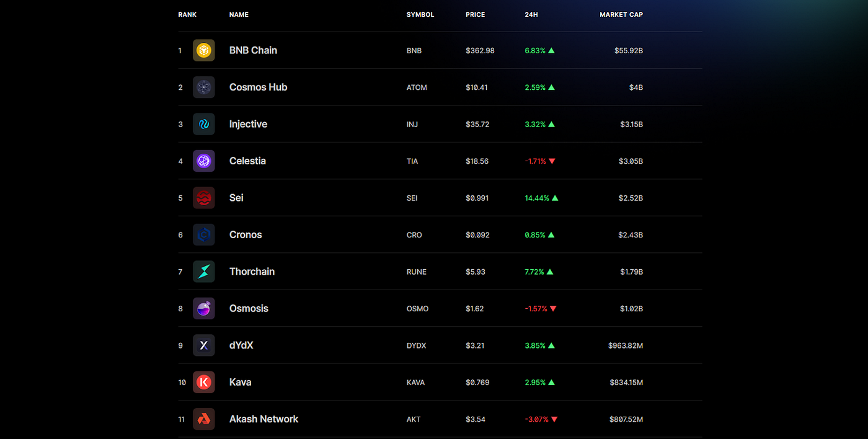Viewport: 868px width, 439px height.
Task: Click the 3.85% change value
Action: 535,345
